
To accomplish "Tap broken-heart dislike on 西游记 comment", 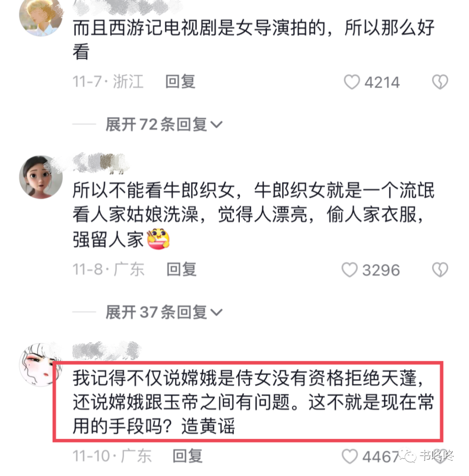I will pyautogui.click(x=439, y=82).
